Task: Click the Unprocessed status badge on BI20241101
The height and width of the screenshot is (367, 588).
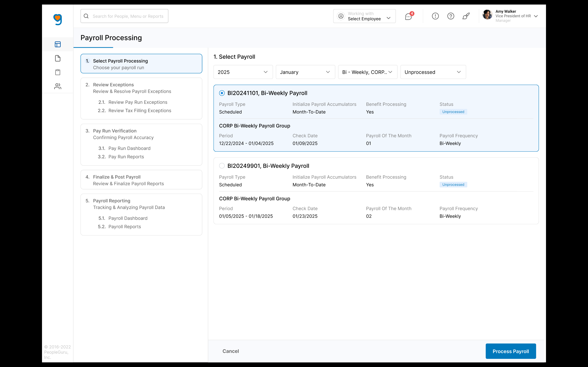Action: (453, 112)
